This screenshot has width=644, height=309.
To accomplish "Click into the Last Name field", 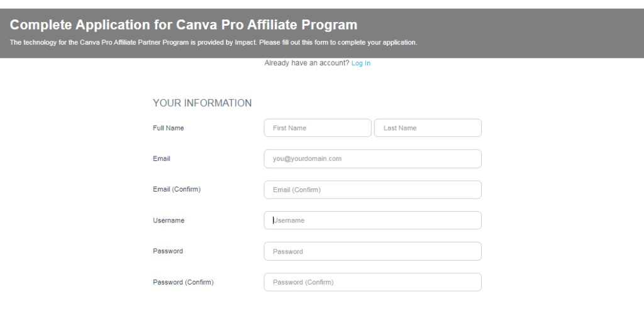I will point(428,128).
